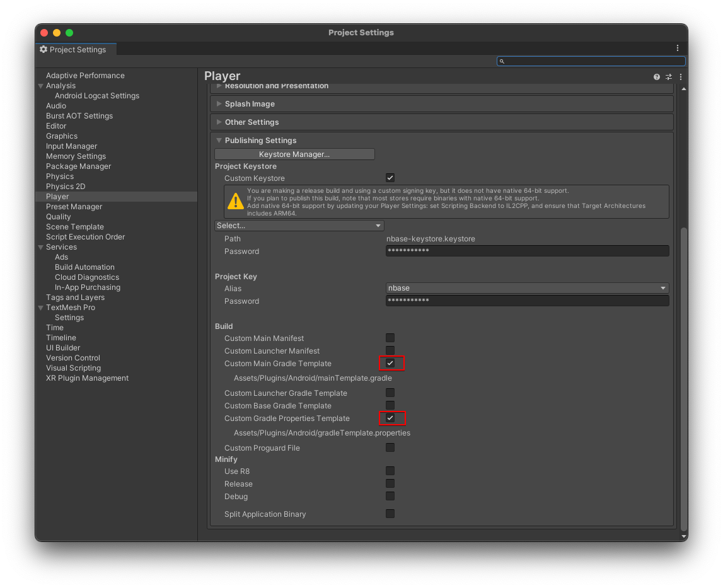Image resolution: width=723 pixels, height=588 pixels.
Task: Enable Split Application Binary
Action: pyautogui.click(x=390, y=514)
